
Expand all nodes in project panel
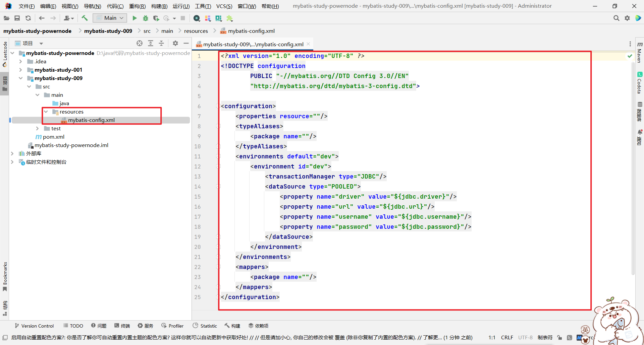151,43
